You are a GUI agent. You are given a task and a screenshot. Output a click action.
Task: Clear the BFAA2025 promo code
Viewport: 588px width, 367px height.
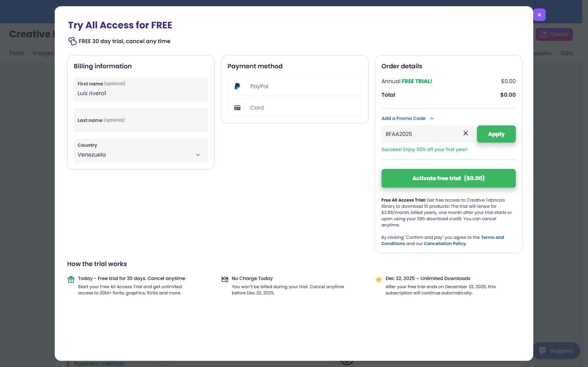pos(465,134)
